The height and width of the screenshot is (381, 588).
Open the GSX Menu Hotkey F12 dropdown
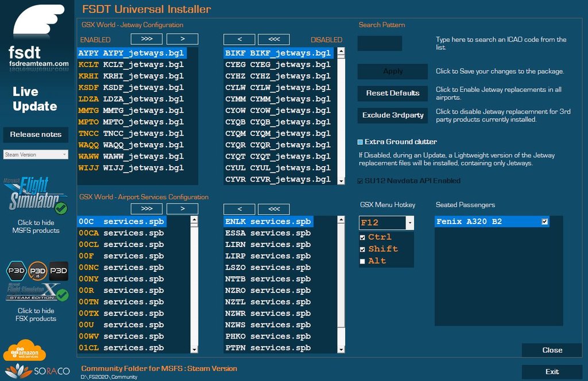(x=410, y=222)
